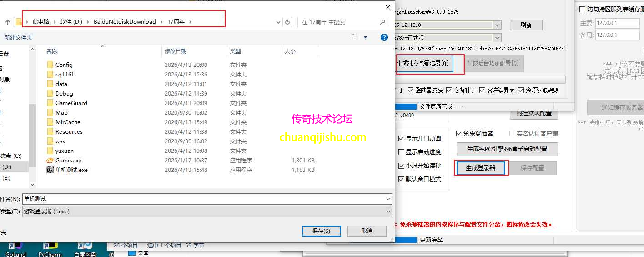Screen dimensions: 644x257
Task: Sort by the 类型 column header
Action: (x=235, y=51)
